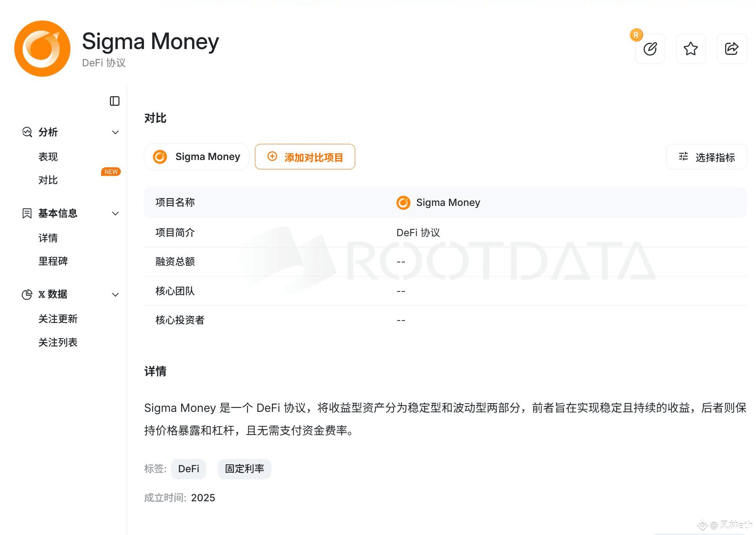Collapse the 分析 section chevron

(115, 133)
